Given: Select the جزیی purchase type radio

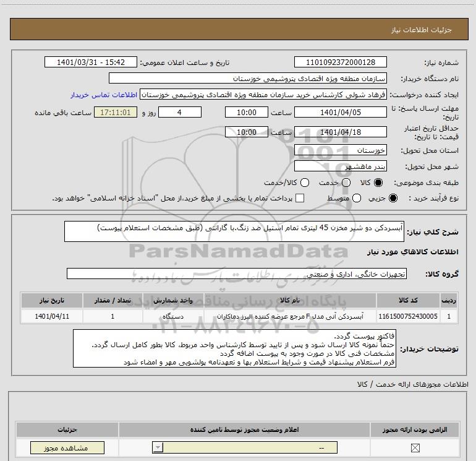Looking at the screenshot, I should tap(393, 198).
